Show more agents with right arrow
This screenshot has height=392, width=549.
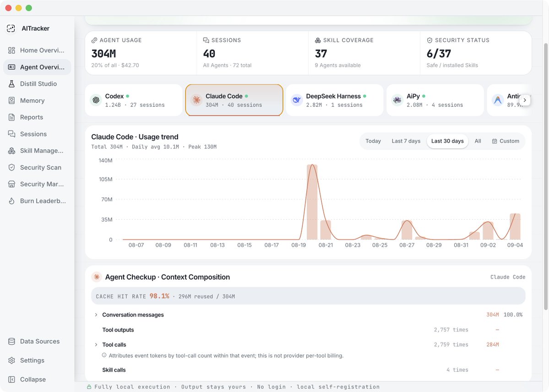point(524,100)
